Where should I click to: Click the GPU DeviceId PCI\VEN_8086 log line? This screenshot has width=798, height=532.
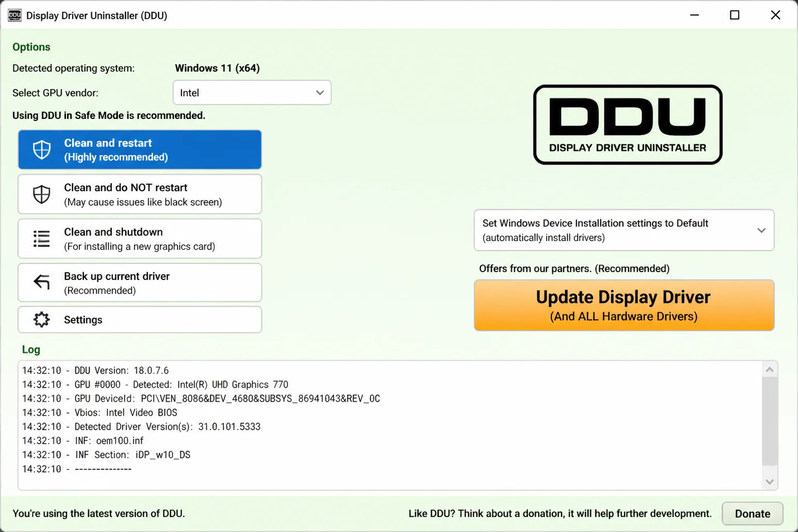pyautogui.click(x=201, y=398)
